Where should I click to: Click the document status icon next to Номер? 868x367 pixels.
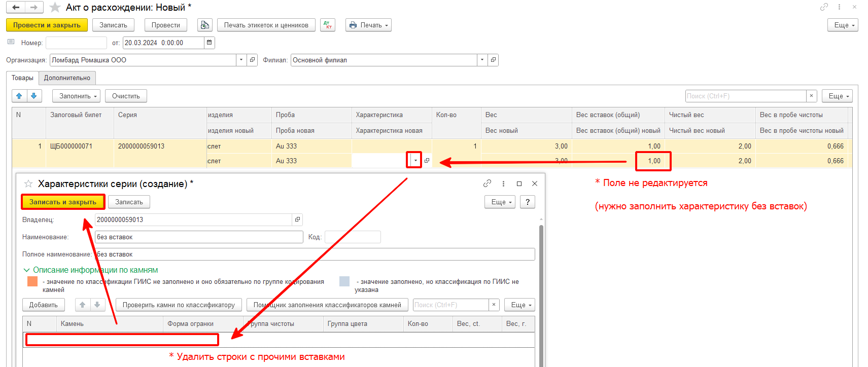[x=11, y=42]
